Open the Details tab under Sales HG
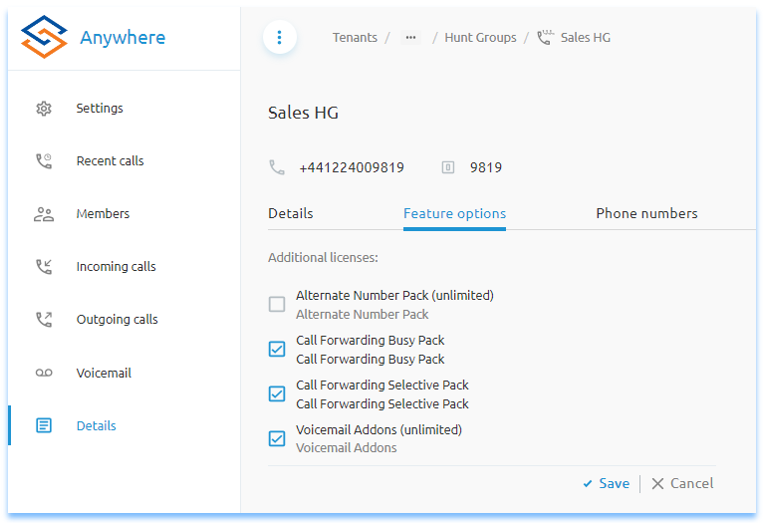 click(290, 214)
